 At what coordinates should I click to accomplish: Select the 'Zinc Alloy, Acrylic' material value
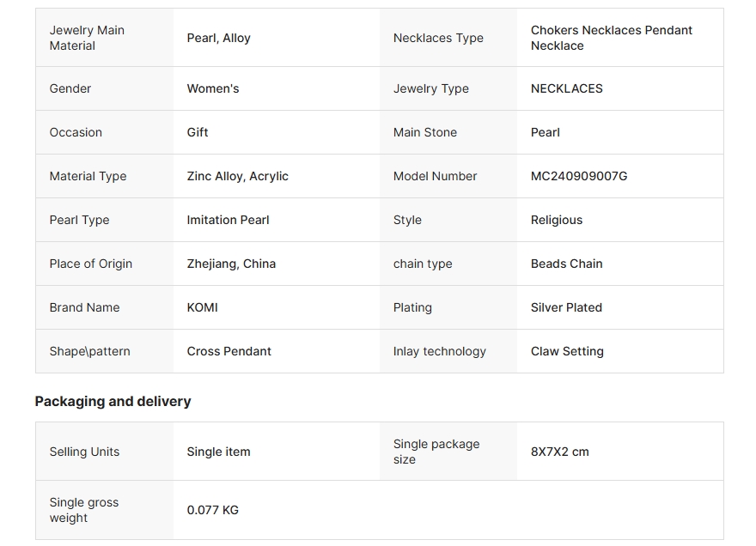(237, 176)
